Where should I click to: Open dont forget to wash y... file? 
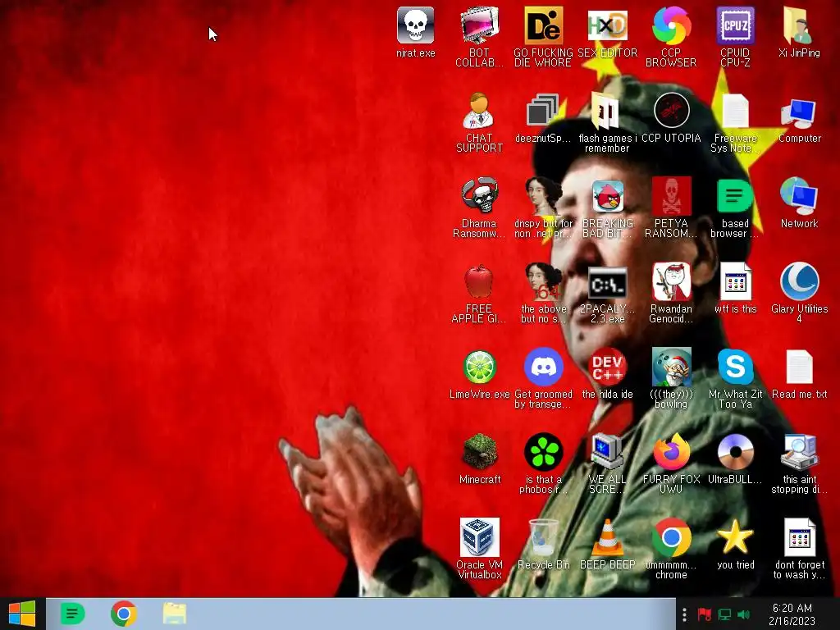pos(799,537)
